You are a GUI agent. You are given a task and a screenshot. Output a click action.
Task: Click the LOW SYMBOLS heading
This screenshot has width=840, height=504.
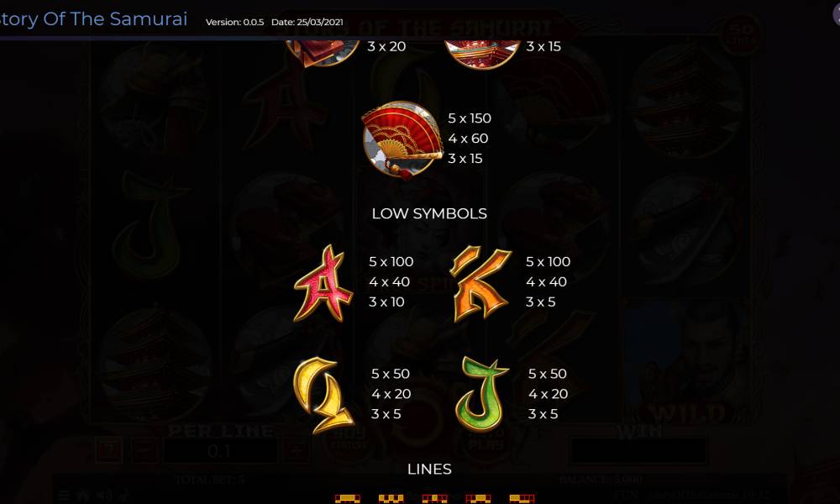(x=429, y=213)
